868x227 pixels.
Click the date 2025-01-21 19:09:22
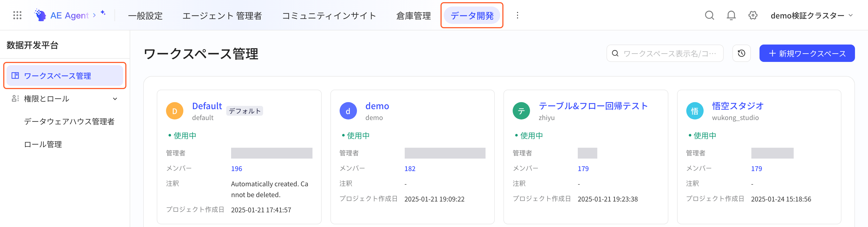pyautogui.click(x=434, y=199)
